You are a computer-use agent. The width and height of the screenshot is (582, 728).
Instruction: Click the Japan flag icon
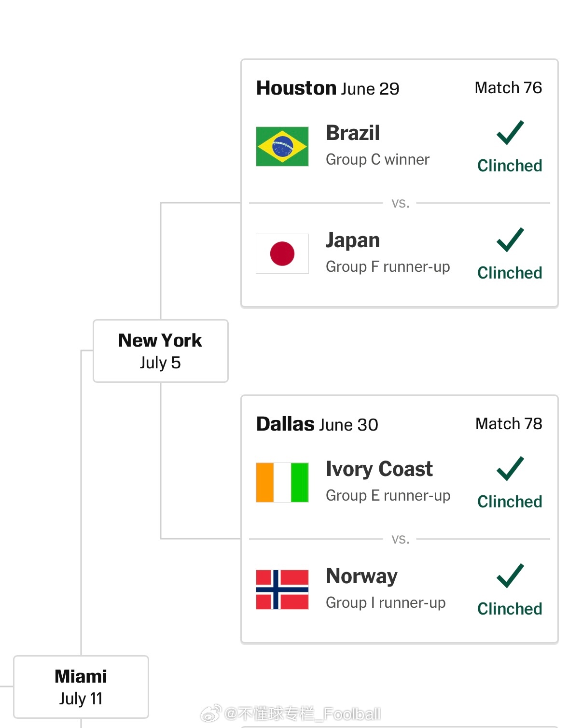click(282, 253)
